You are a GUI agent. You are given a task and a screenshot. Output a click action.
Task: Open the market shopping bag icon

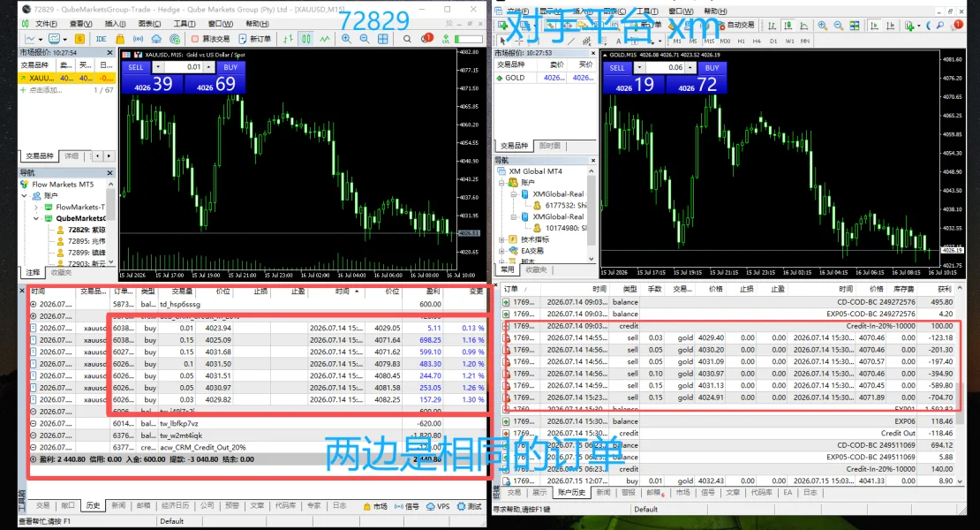[x=120, y=39]
